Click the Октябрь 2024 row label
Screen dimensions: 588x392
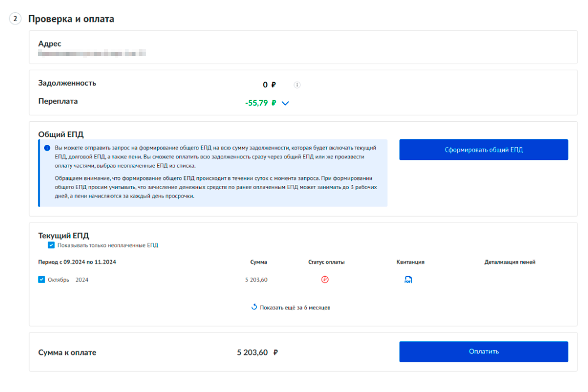pos(68,280)
